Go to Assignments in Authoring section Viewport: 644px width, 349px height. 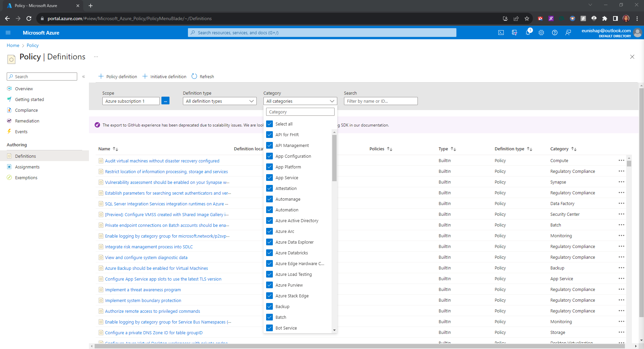[x=27, y=167]
